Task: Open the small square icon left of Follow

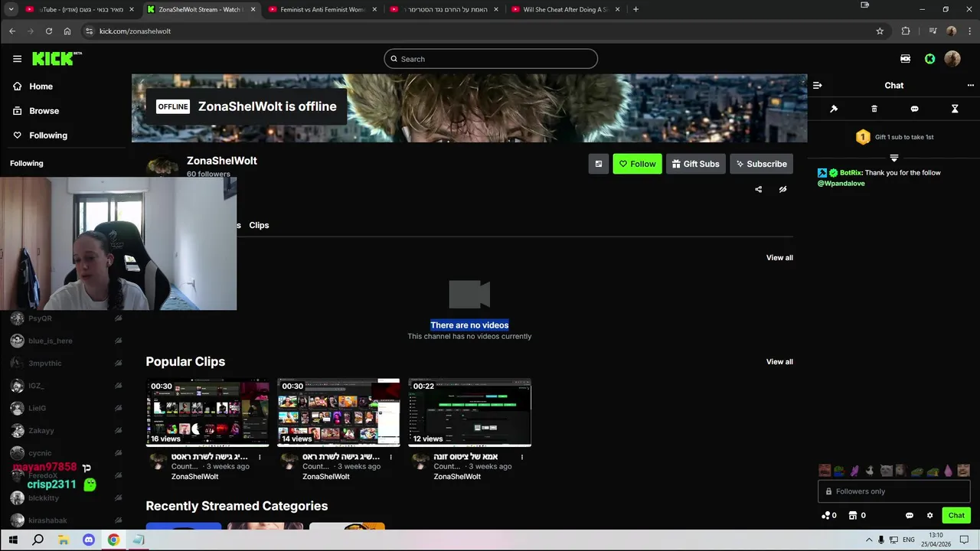Action: tap(599, 164)
